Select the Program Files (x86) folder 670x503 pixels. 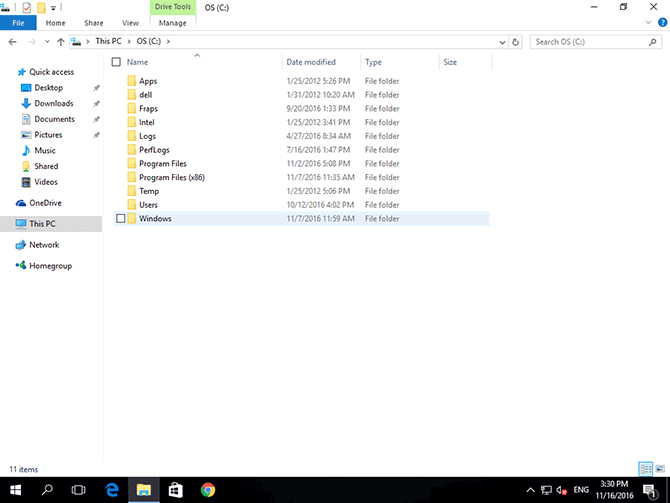coord(172,177)
